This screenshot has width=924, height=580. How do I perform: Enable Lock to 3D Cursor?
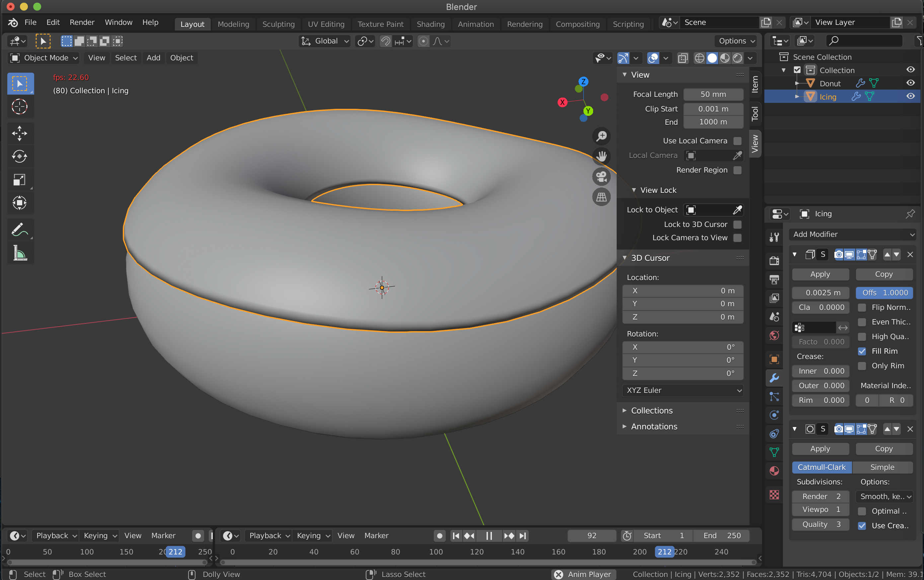737,224
